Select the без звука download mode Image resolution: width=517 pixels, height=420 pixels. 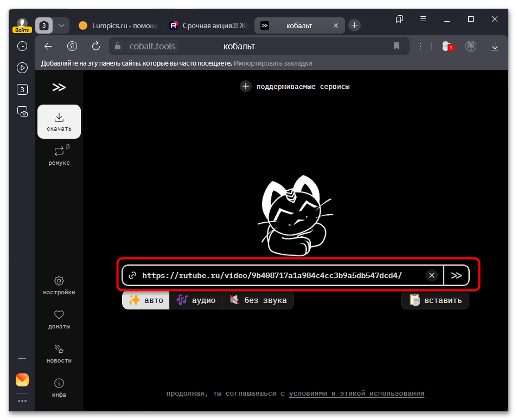coord(258,300)
